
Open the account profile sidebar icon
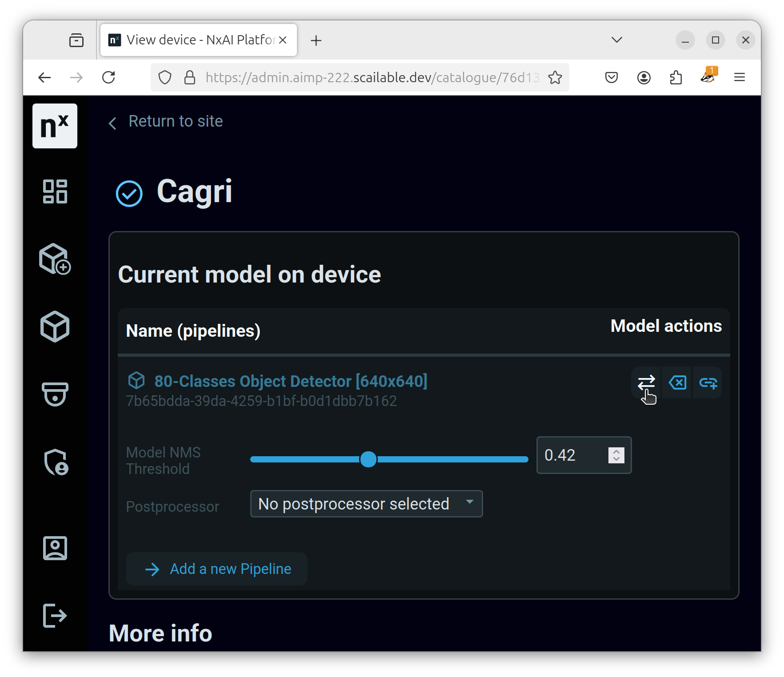click(55, 548)
